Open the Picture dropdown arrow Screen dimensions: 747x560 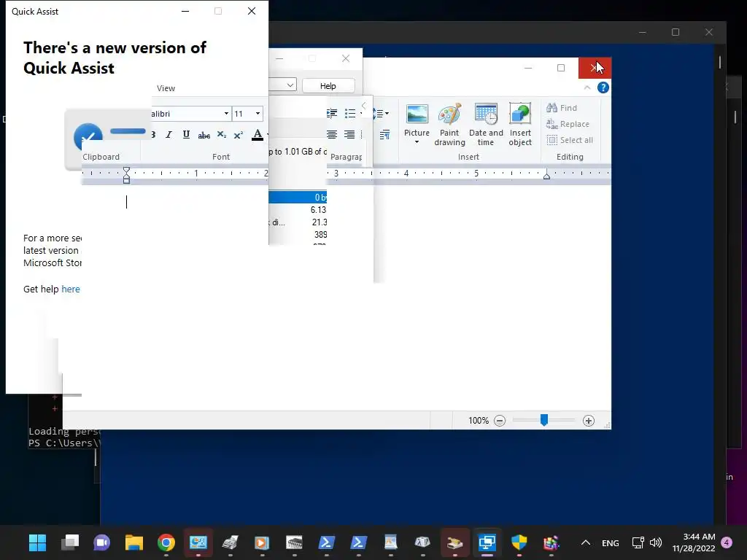[x=417, y=142]
